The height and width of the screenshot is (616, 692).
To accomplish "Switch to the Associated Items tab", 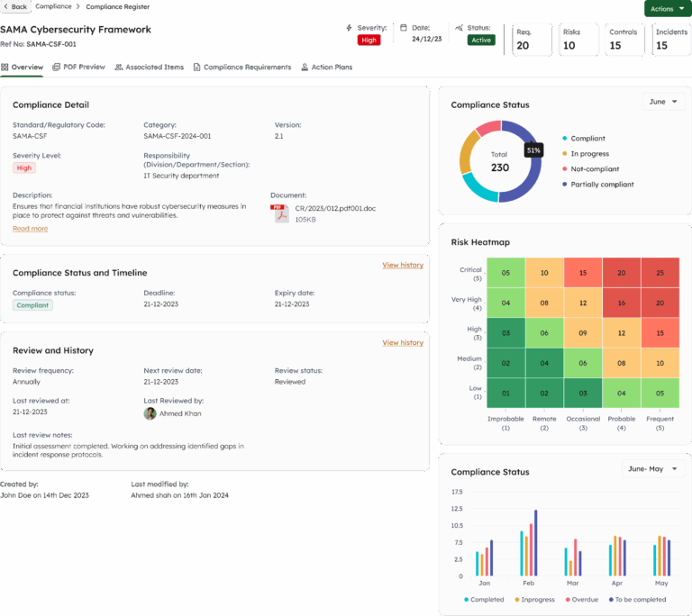I will 150,67.
